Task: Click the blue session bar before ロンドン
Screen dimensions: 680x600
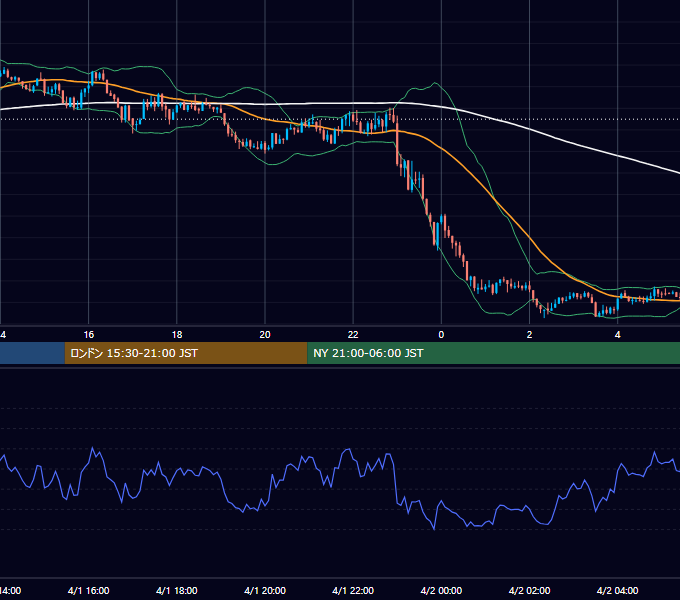Action: coord(33,353)
